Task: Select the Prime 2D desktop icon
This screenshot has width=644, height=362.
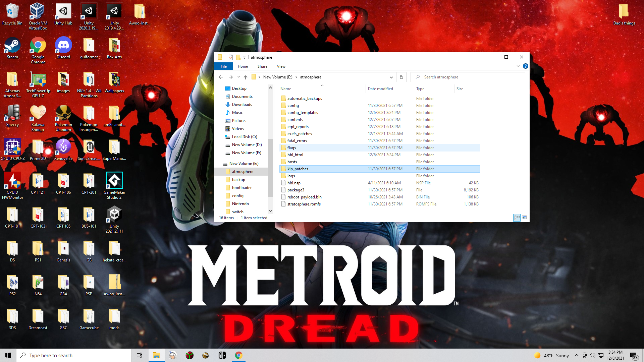Action: coord(38,149)
